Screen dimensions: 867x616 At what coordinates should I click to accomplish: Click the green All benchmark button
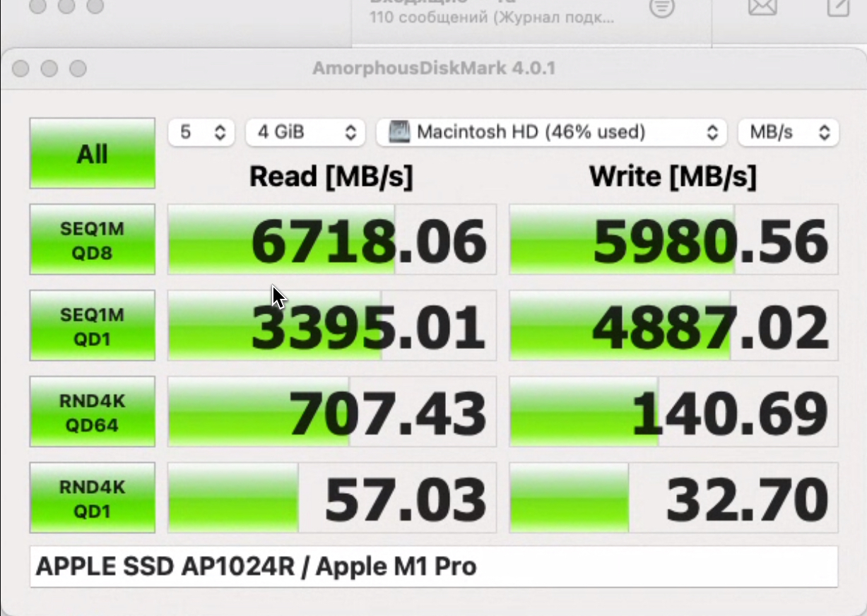[x=92, y=153]
